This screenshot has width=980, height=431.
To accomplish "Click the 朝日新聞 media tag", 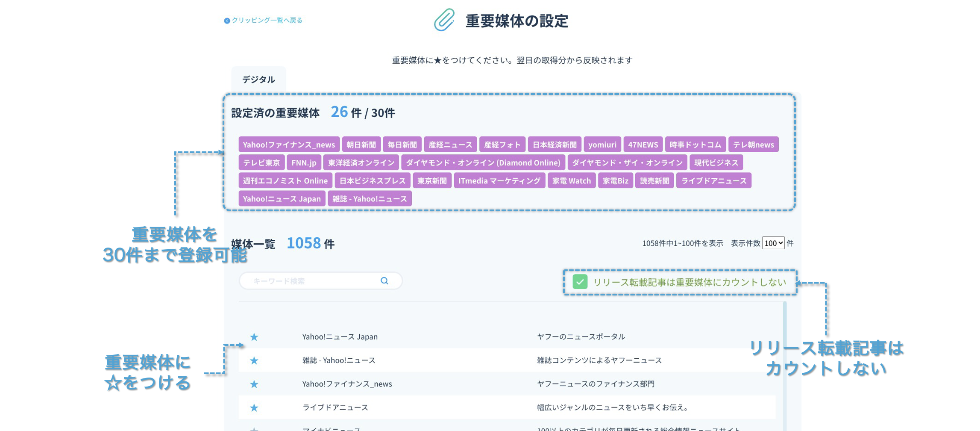I will (x=361, y=145).
